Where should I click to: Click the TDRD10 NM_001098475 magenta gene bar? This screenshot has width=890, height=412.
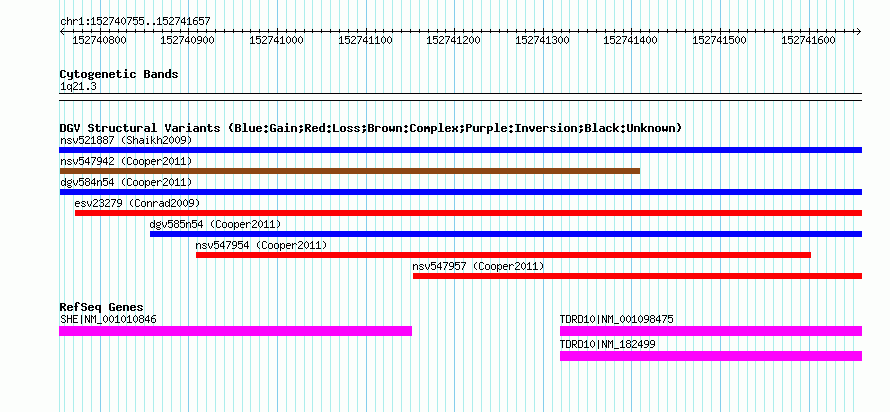point(711,331)
